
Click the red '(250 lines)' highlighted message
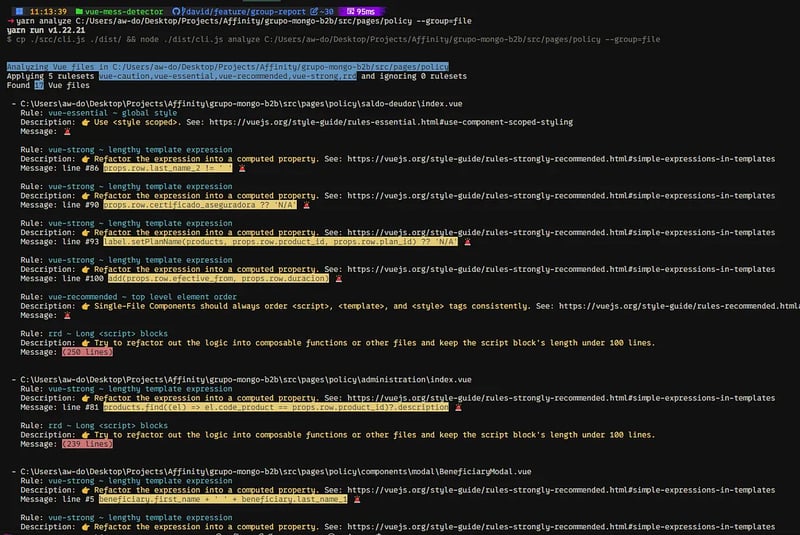pos(87,352)
